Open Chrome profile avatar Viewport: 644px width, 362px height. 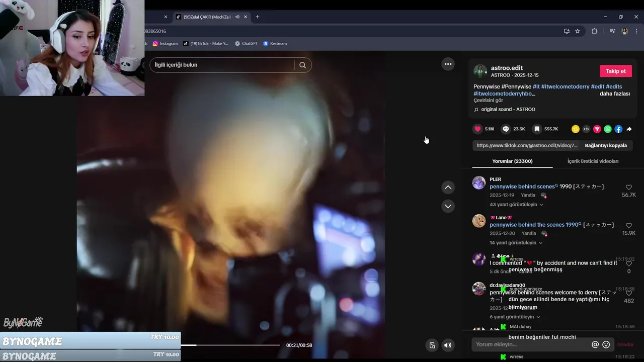[624, 31]
